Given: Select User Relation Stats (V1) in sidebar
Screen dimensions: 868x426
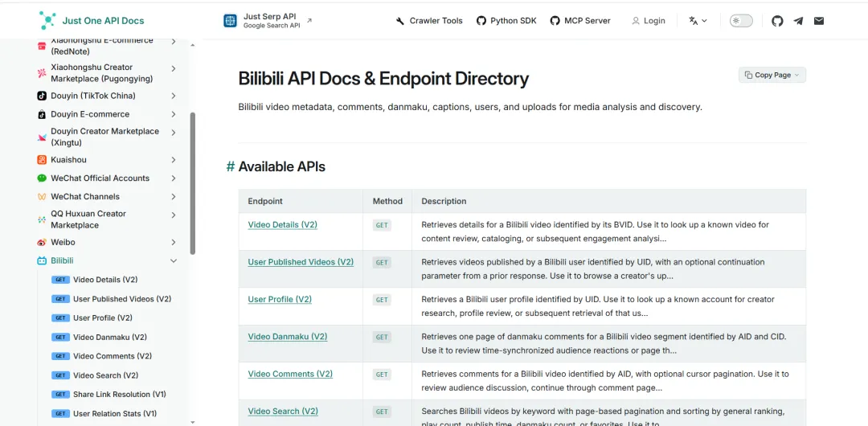Looking at the screenshot, I should [115, 413].
